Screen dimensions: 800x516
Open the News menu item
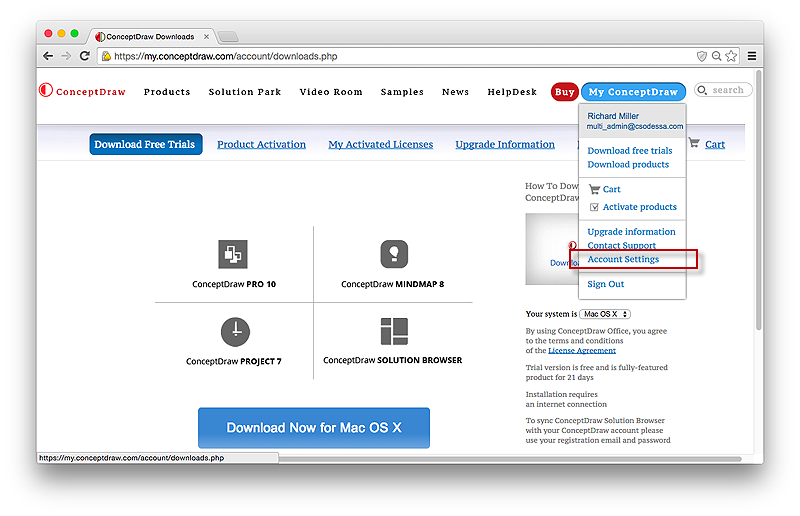click(x=455, y=92)
